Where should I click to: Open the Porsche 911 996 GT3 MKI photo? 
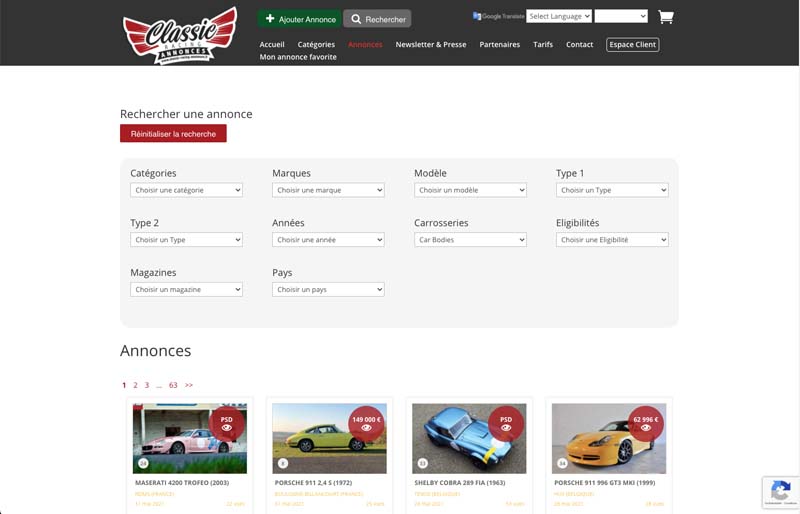(609, 438)
